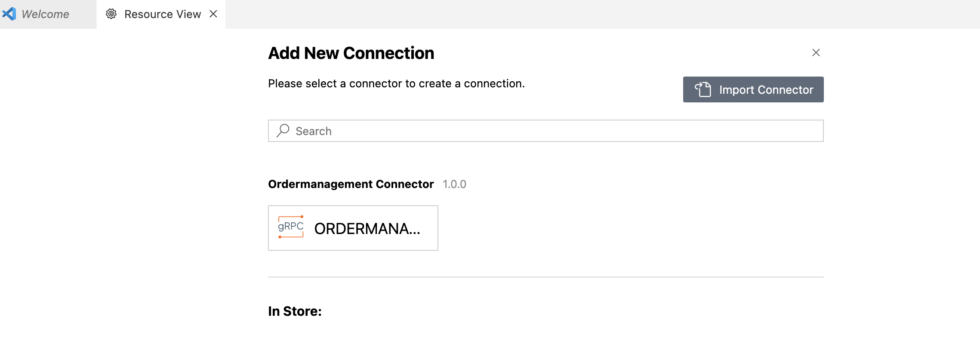Viewport: 980px width, 339px height.
Task: Click the empty tab bar area
Action: [602, 14]
